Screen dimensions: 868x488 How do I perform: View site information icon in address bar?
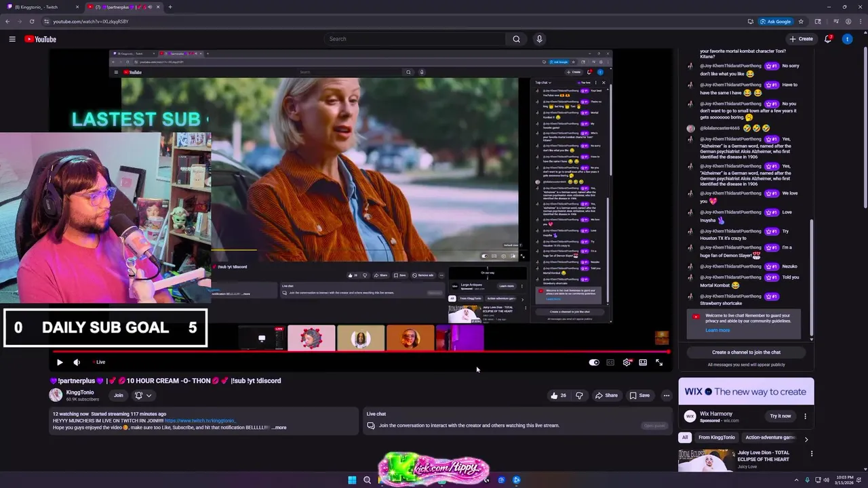[x=46, y=22]
